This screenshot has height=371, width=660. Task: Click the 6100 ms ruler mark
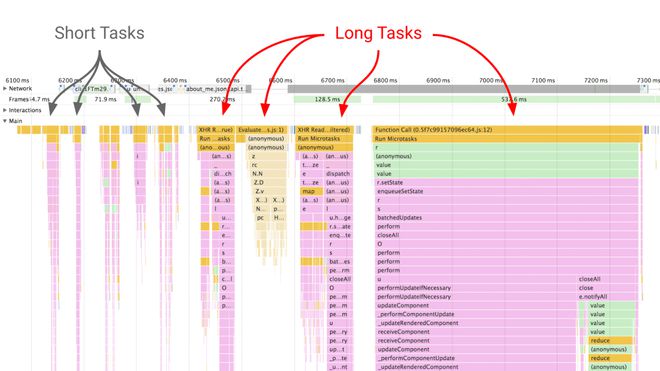click(x=17, y=80)
